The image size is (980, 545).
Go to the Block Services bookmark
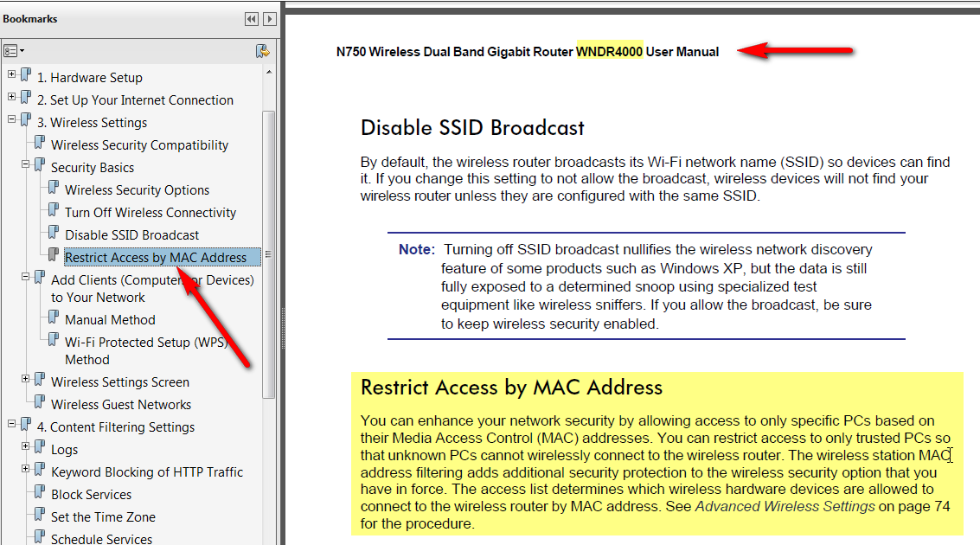pyautogui.click(x=91, y=494)
